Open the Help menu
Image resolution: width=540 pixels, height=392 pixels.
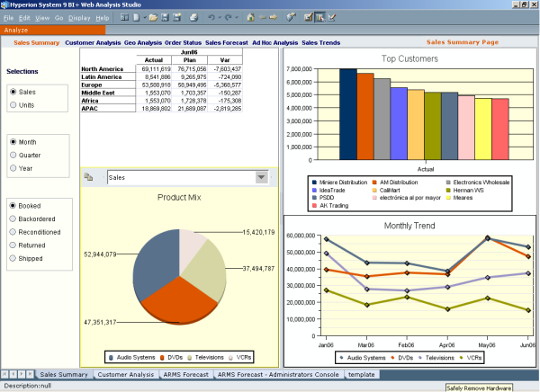103,18
